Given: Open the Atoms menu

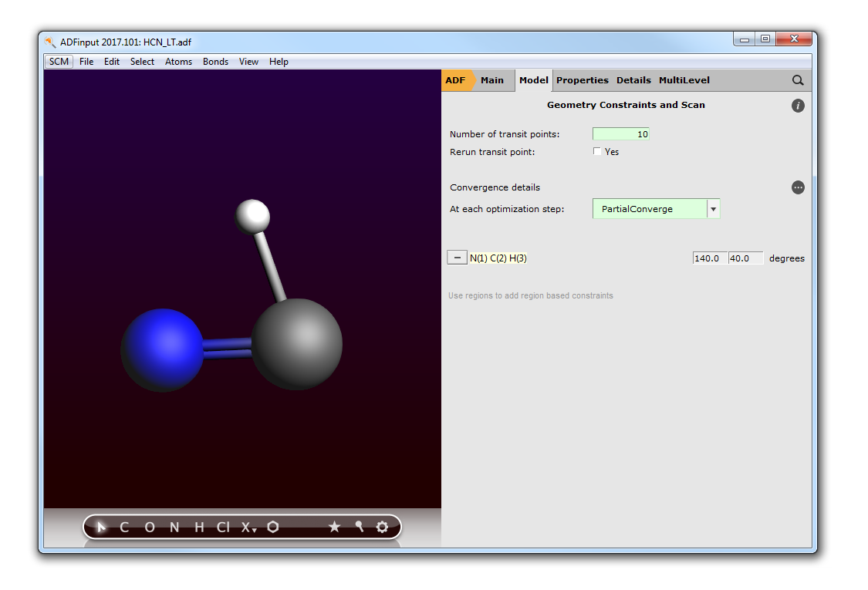Looking at the screenshot, I should (x=178, y=62).
